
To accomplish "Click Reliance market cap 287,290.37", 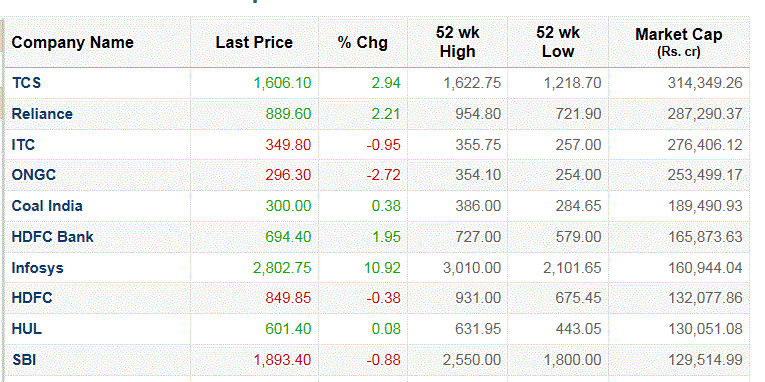I will coord(705,114).
